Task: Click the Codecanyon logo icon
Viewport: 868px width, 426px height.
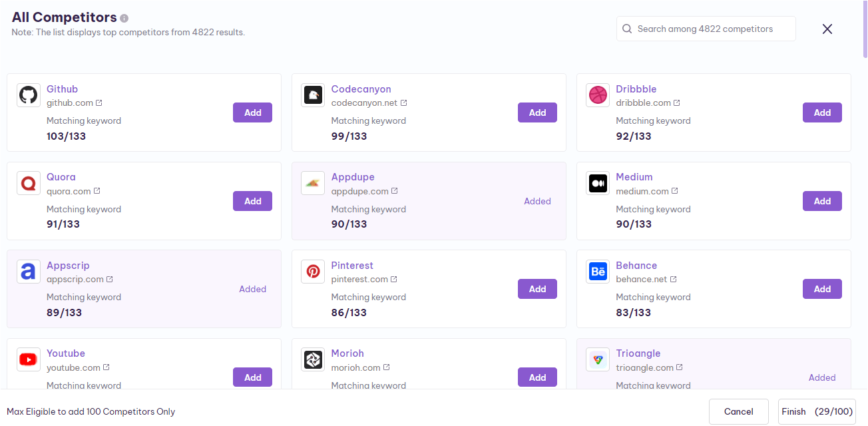Action: tap(313, 95)
